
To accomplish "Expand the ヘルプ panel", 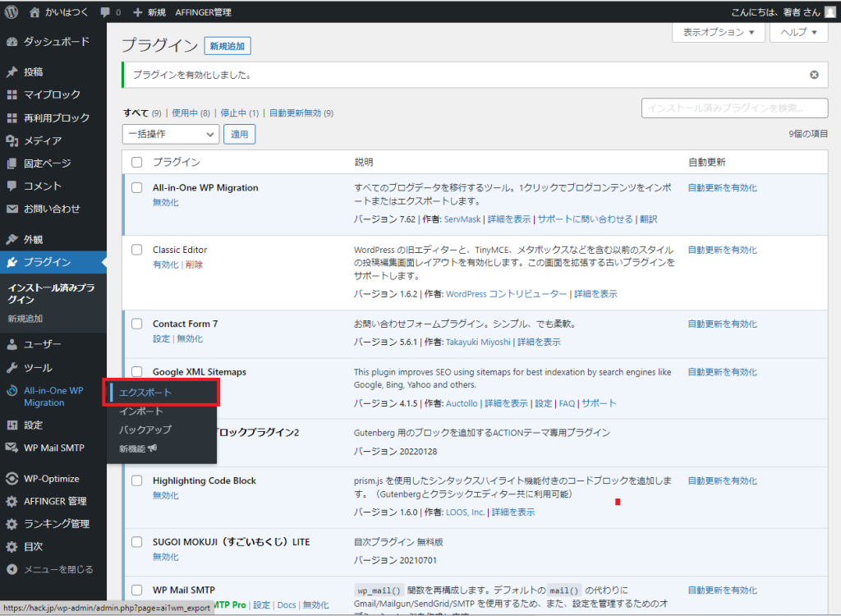I will 798,32.
